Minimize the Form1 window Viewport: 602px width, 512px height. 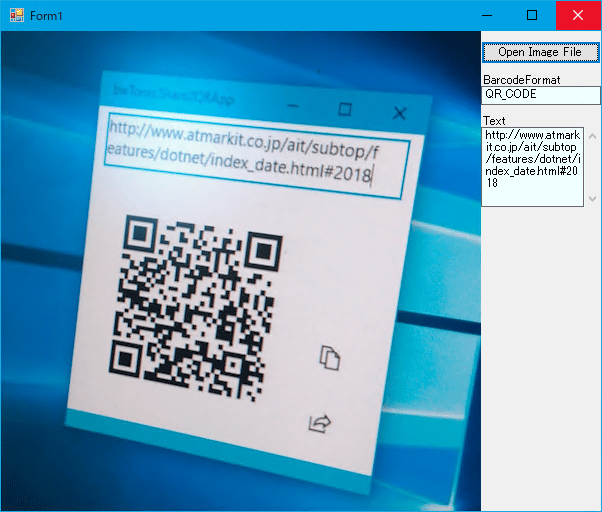click(487, 15)
